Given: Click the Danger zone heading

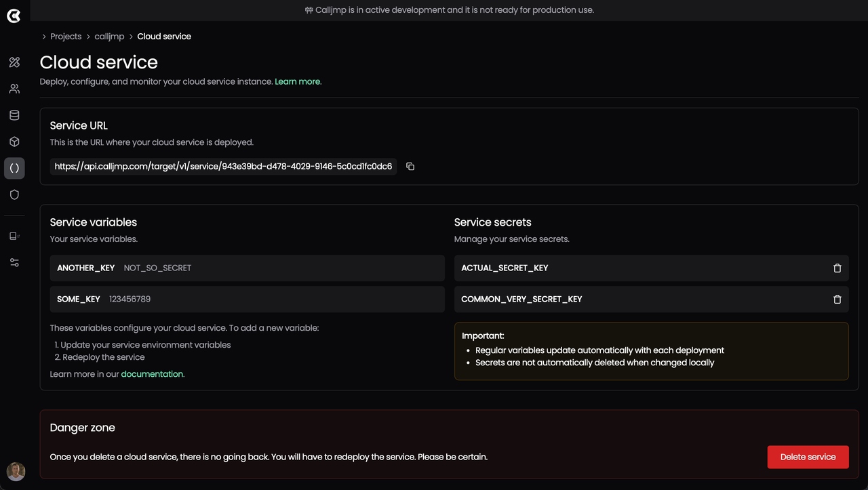Looking at the screenshot, I should [83, 428].
